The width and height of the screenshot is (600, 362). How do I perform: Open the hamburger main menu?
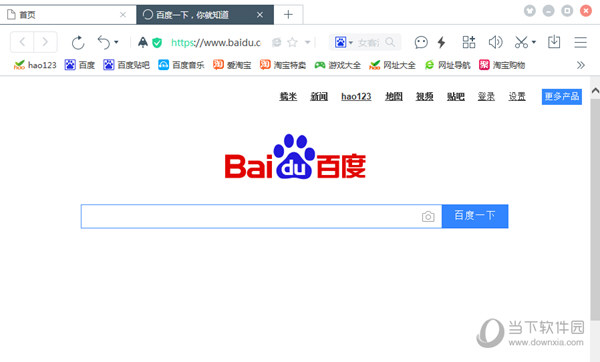[x=580, y=42]
